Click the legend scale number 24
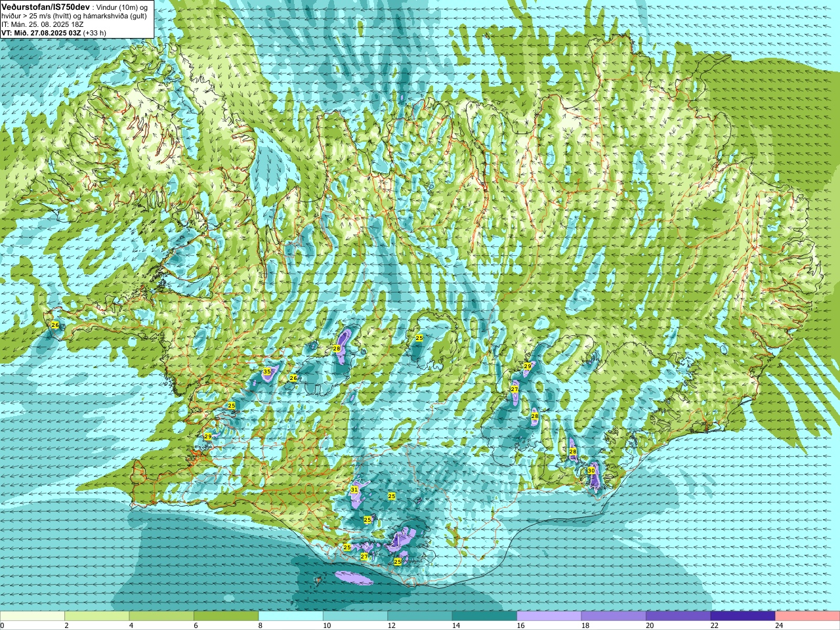The image size is (840, 630). click(779, 625)
